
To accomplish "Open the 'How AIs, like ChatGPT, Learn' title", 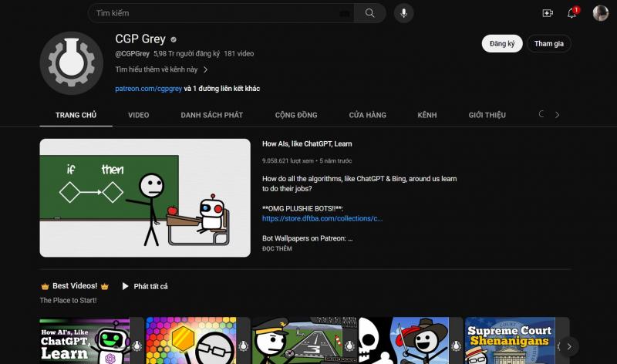I will click(307, 144).
